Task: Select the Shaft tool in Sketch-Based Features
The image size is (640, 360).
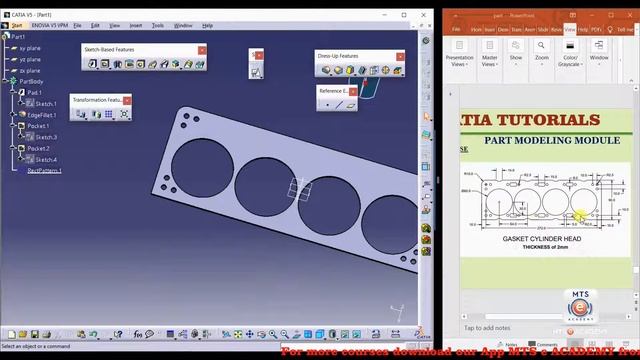Action: 117,64
